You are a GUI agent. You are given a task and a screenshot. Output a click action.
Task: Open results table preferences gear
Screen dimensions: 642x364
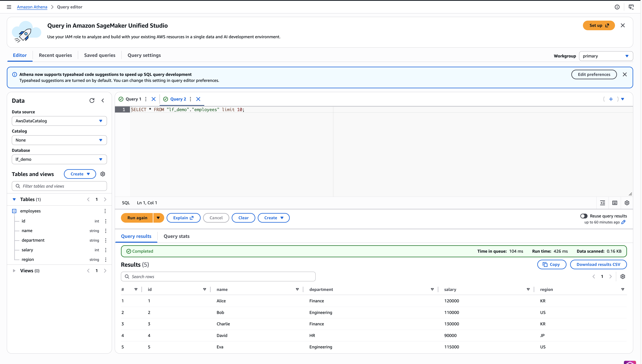click(623, 277)
